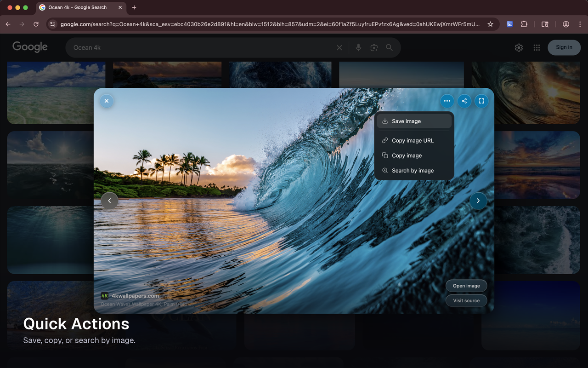Close the image preview overlay
588x368 pixels.
point(107,101)
